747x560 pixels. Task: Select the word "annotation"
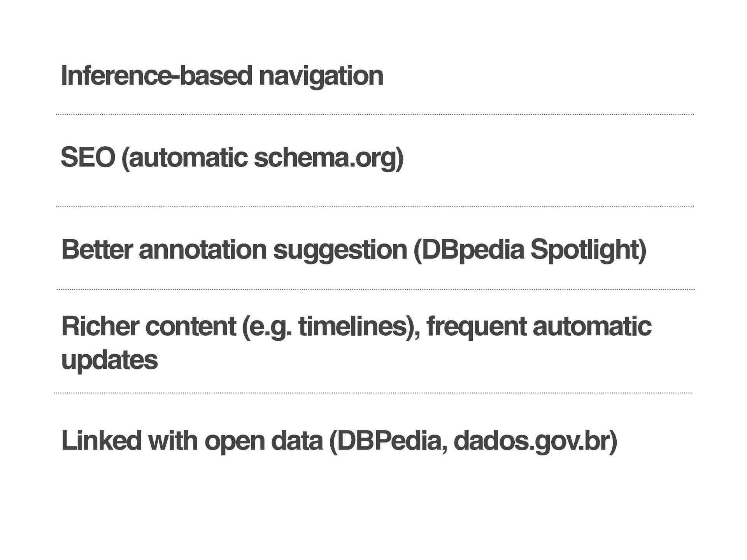202,249
